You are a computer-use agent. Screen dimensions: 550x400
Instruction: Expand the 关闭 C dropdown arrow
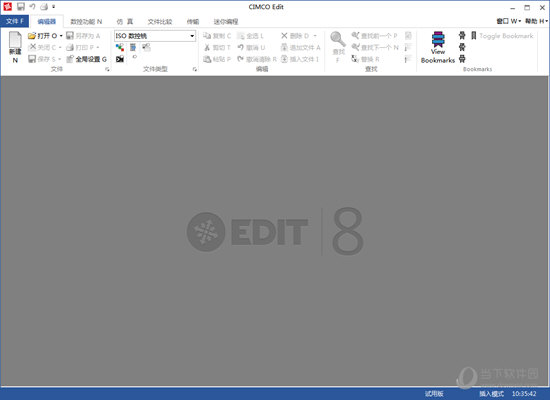click(60, 47)
